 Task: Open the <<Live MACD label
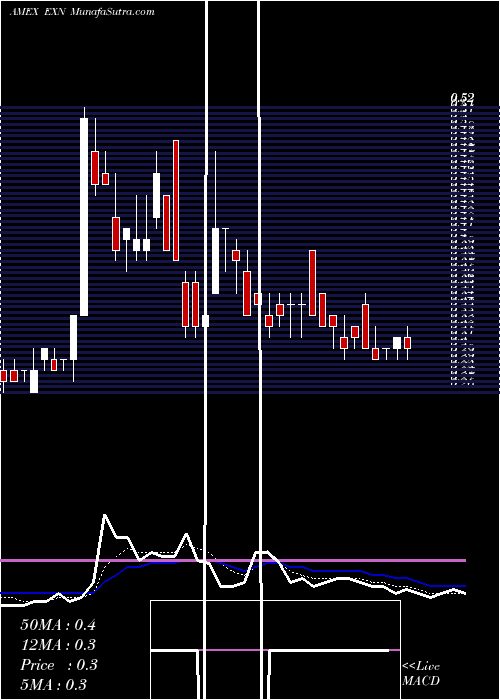pos(421,673)
